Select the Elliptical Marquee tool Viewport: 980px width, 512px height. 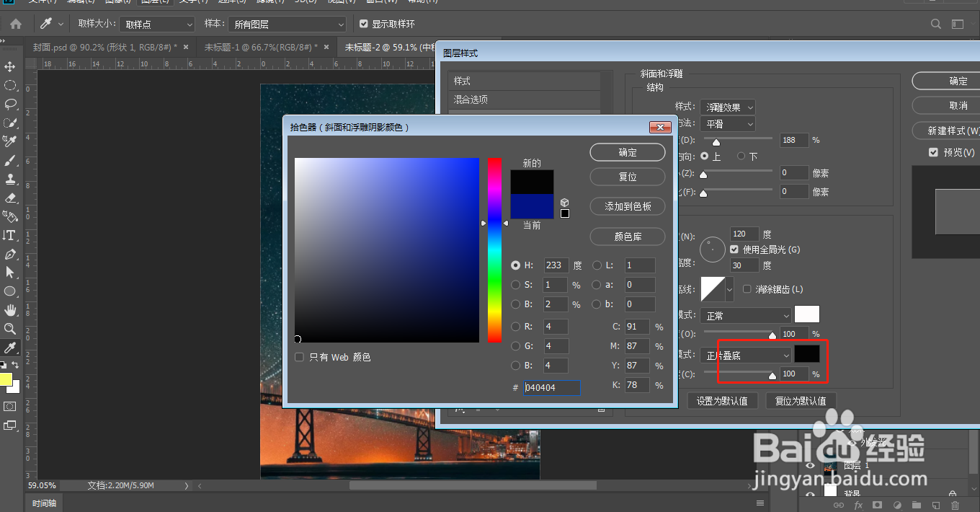(10, 85)
